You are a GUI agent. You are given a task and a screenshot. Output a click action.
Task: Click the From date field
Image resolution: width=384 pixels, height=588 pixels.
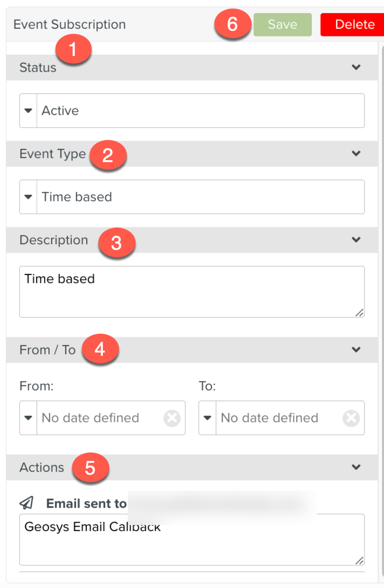pos(100,418)
